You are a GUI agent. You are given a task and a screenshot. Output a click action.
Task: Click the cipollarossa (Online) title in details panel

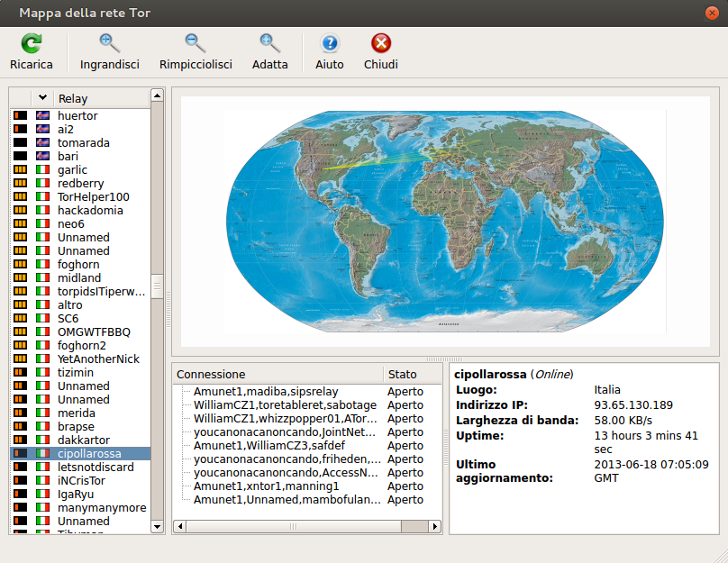[514, 374]
